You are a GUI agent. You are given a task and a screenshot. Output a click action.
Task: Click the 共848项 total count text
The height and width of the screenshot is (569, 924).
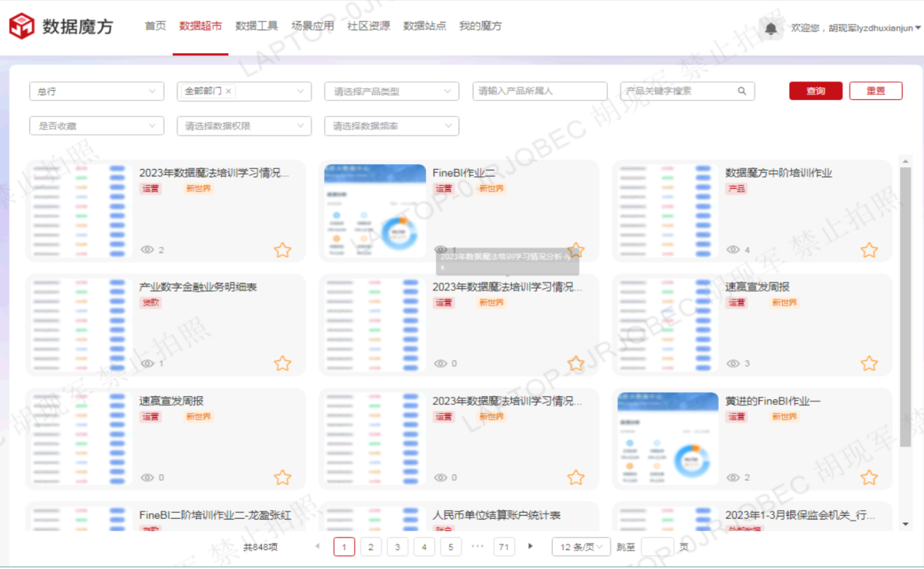(x=261, y=547)
